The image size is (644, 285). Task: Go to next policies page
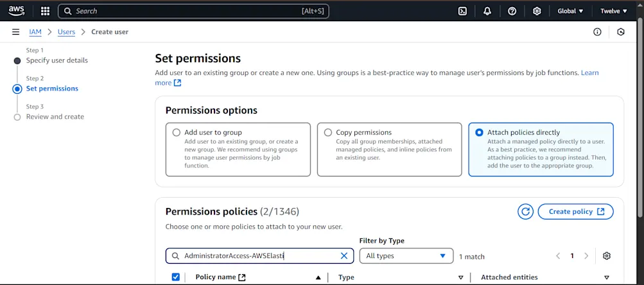coord(586,256)
